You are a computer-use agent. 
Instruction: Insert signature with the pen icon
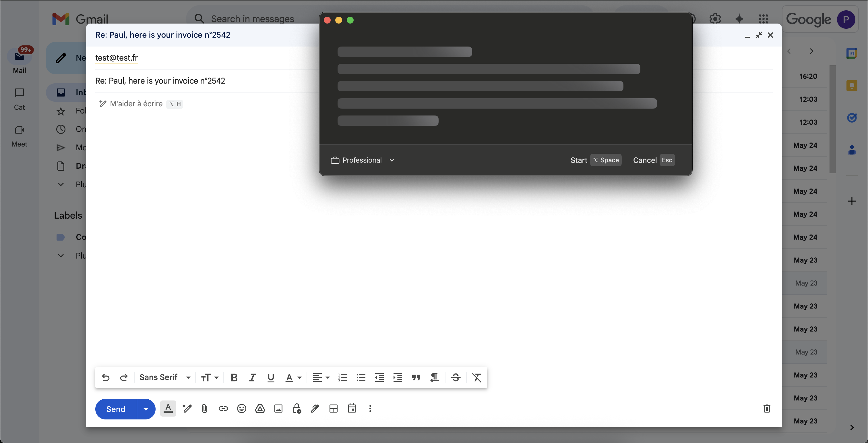[315, 409]
